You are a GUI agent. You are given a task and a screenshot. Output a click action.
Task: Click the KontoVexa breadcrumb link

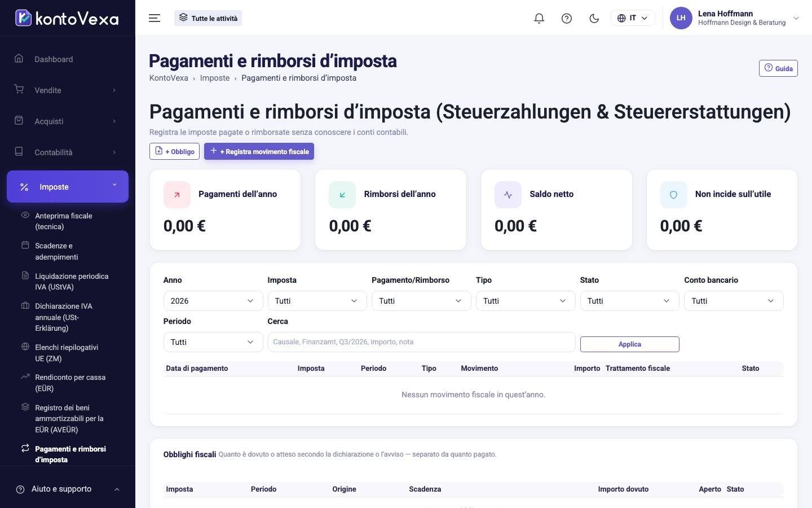coord(169,78)
